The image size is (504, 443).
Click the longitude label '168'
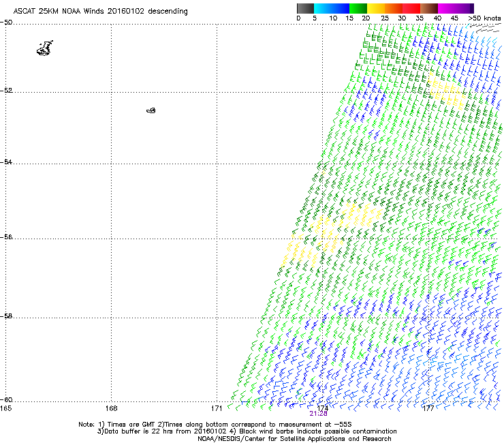click(x=111, y=408)
